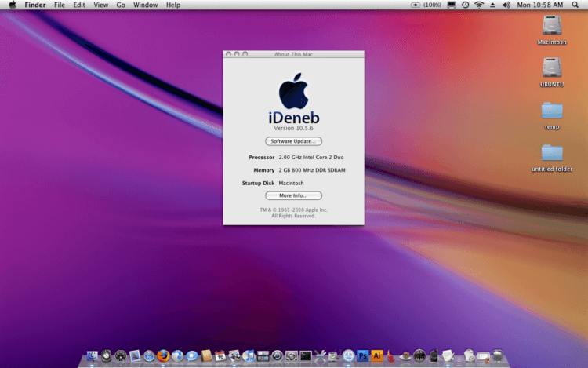Image resolution: width=588 pixels, height=368 pixels.
Task: Open the volume menu bar icon
Action: [506, 5]
